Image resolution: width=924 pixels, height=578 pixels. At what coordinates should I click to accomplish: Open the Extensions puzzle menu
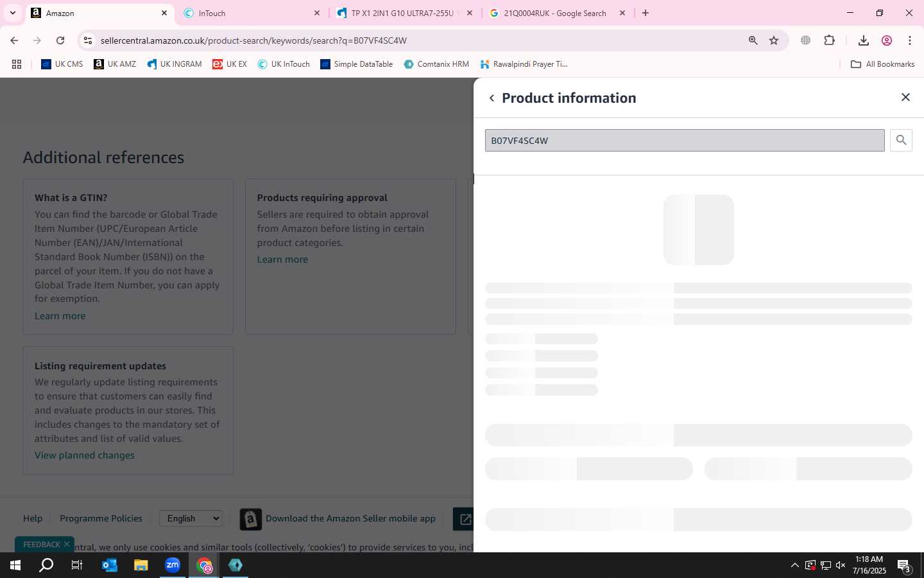coord(829,40)
